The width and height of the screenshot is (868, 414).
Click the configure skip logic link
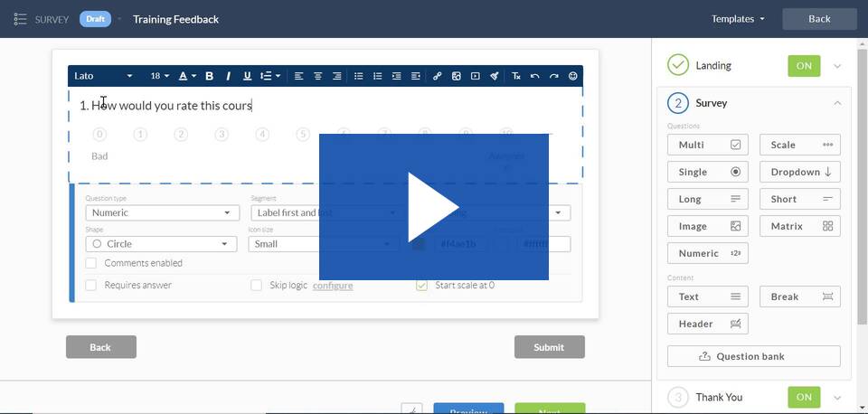coord(333,286)
